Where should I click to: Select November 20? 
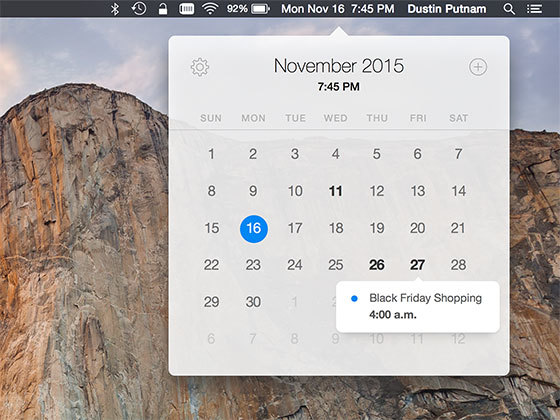[418, 228]
